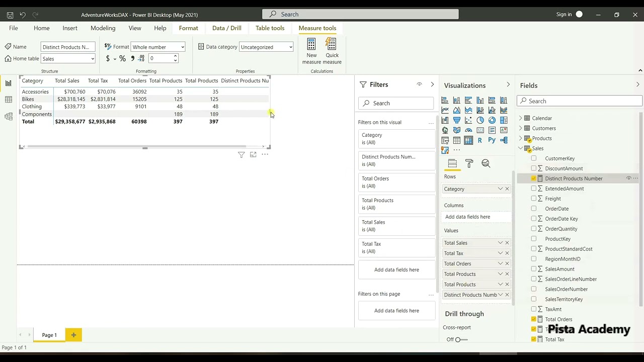Pick the waterfall chart visual
Image resolution: width=644 pixels, height=362 pixels.
[x=445, y=120]
